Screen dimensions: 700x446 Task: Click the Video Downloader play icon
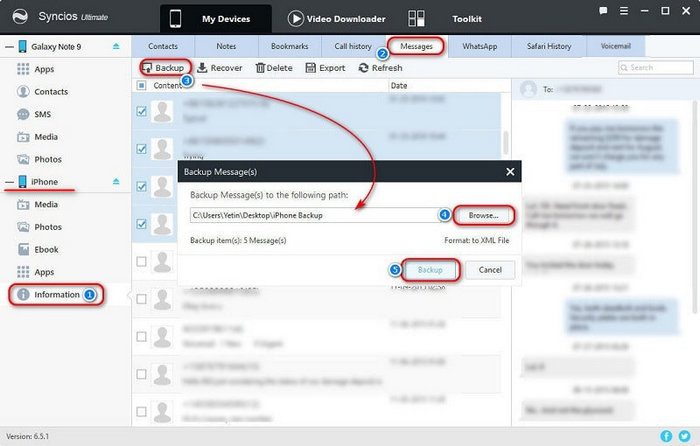click(295, 19)
